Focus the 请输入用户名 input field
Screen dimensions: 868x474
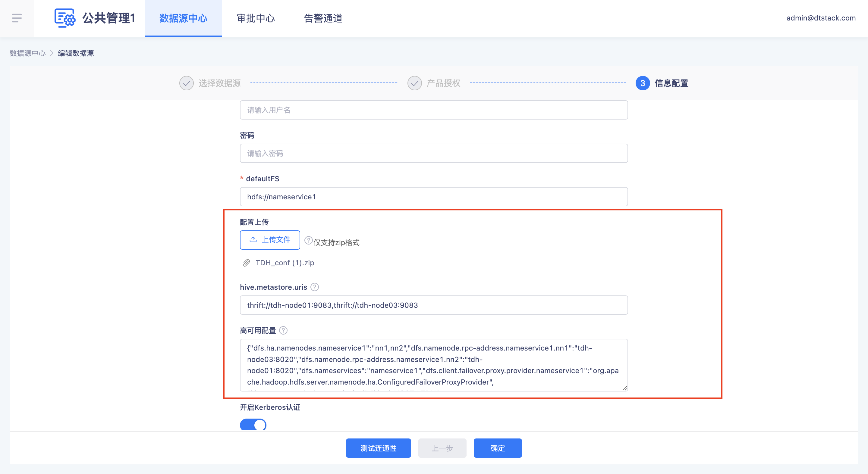[434, 110]
